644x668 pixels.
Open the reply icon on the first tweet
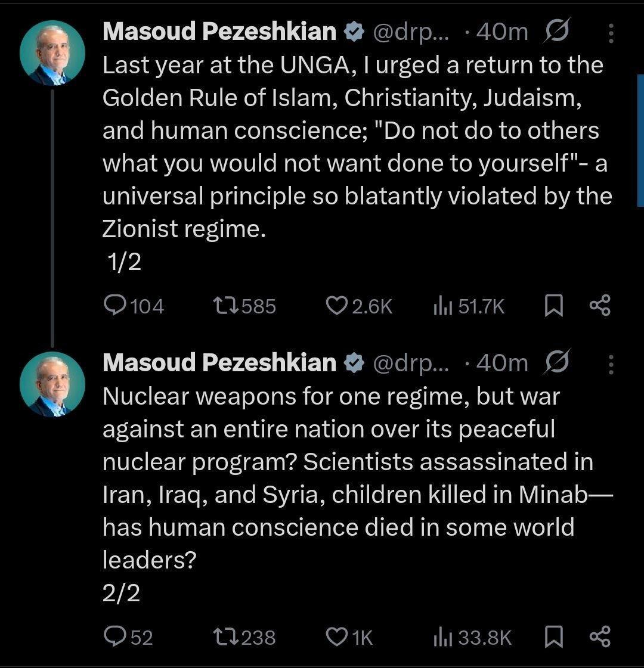(x=116, y=306)
